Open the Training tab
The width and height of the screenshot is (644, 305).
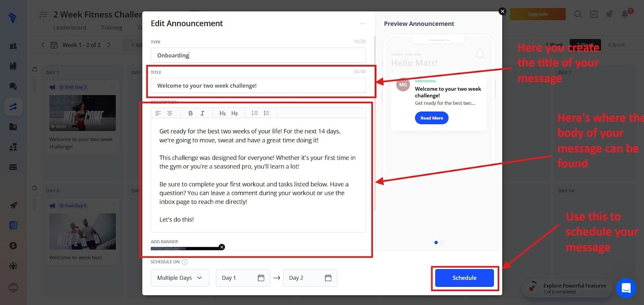[111, 27]
